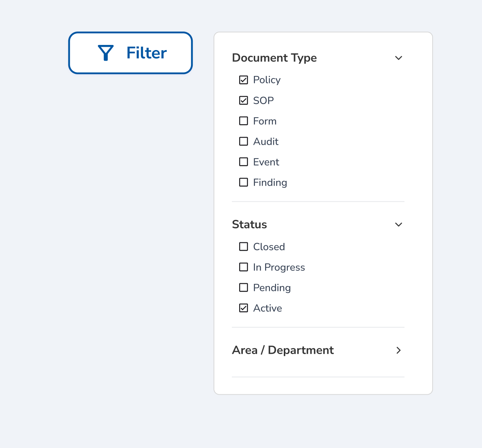The width and height of the screenshot is (482, 448).
Task: Click the In Progress label text
Action: [x=279, y=267]
